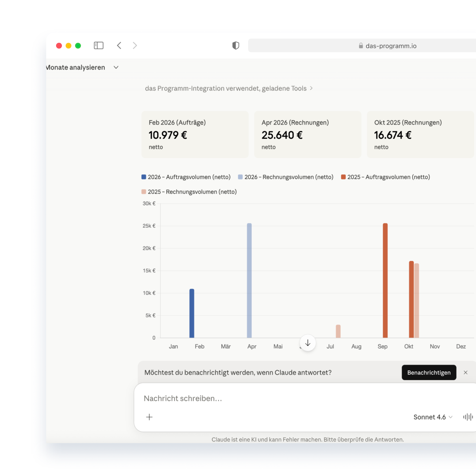Open the 'Sonnet 4.6' model selector

coord(433,417)
